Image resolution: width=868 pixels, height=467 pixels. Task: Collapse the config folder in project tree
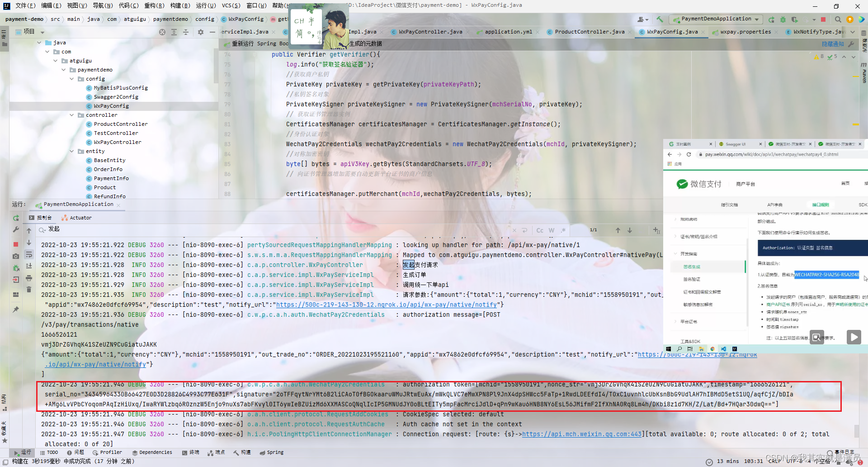point(72,79)
